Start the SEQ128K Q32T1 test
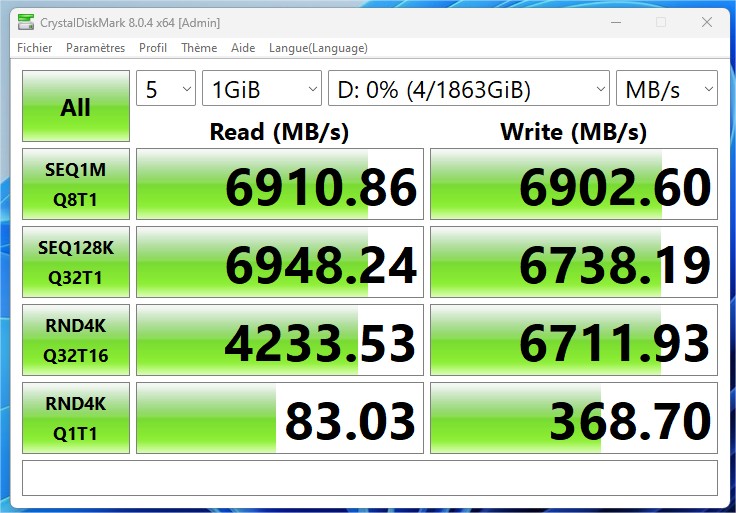736x513 pixels. tap(76, 262)
